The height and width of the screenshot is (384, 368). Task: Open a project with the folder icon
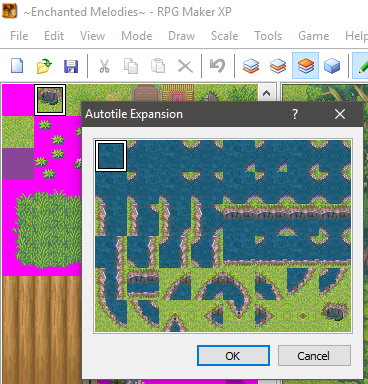pyautogui.click(x=44, y=66)
